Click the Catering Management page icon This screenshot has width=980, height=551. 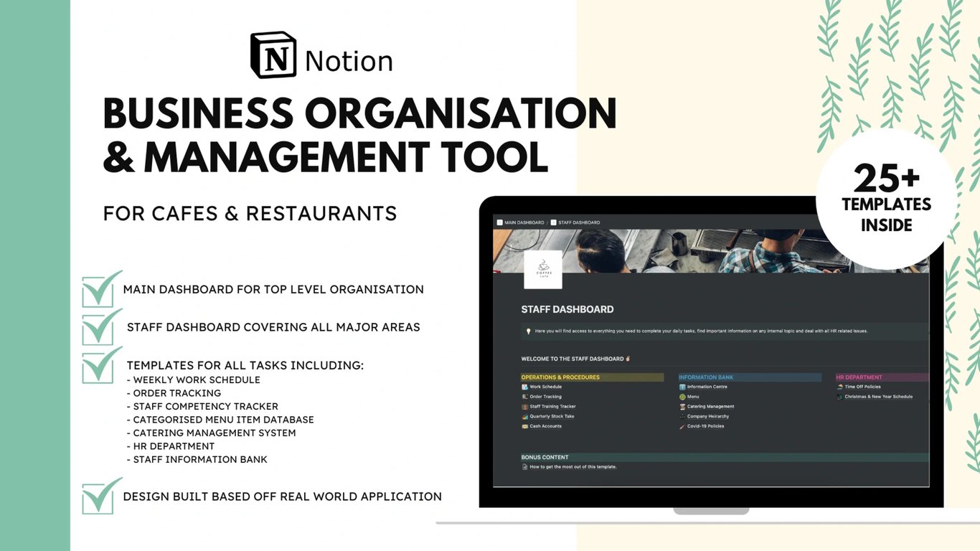[682, 407]
